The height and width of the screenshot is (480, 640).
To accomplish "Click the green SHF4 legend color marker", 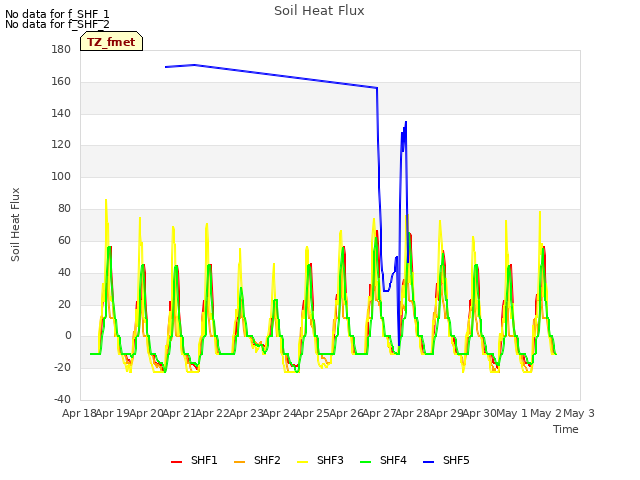I will 366,462.
